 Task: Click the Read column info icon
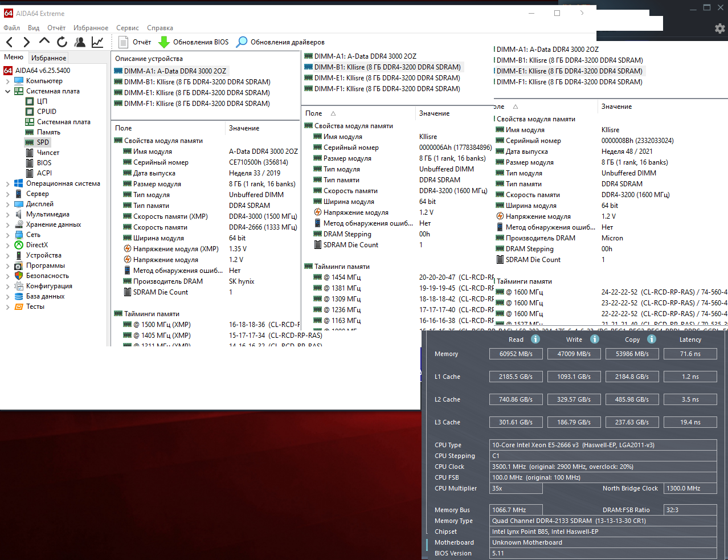[535, 339]
